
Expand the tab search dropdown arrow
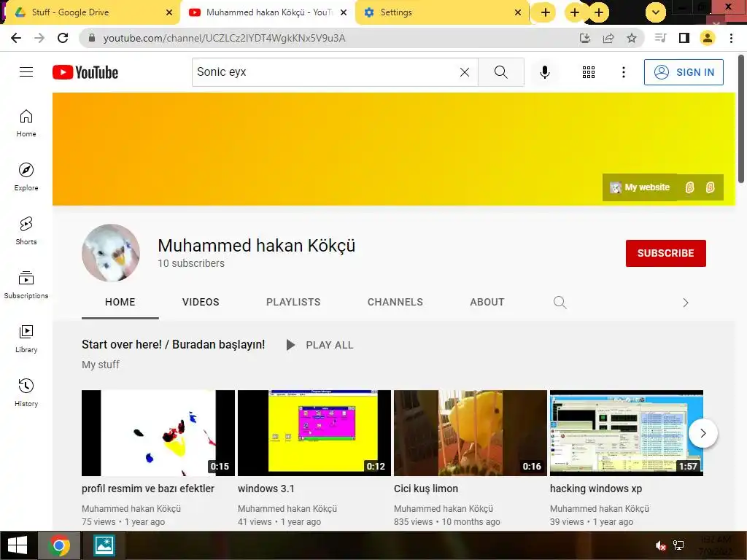pos(656,12)
